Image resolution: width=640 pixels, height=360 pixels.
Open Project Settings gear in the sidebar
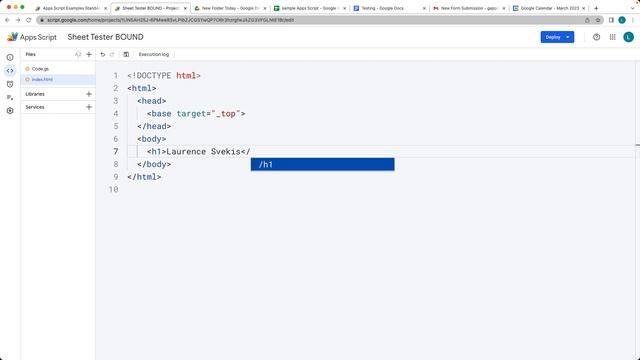tap(10, 111)
